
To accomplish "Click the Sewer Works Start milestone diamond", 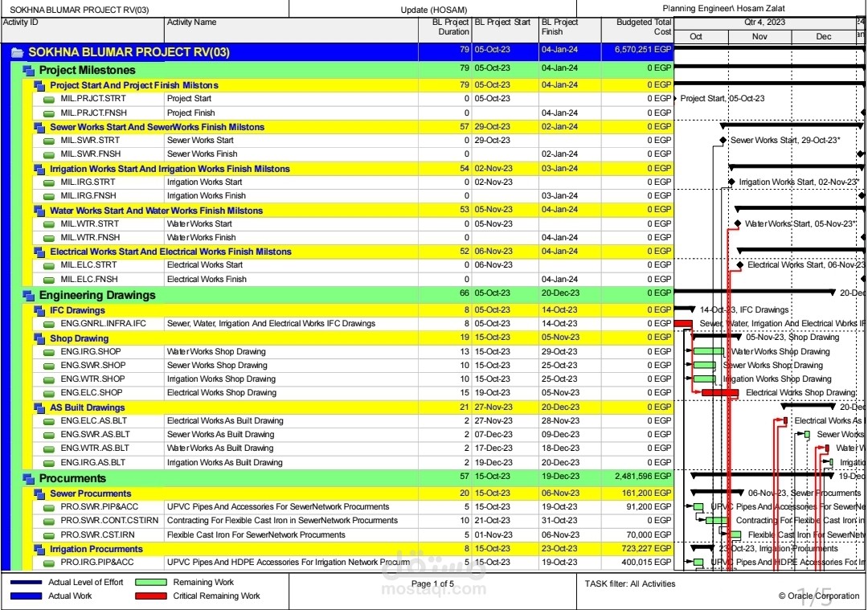I will point(723,140).
